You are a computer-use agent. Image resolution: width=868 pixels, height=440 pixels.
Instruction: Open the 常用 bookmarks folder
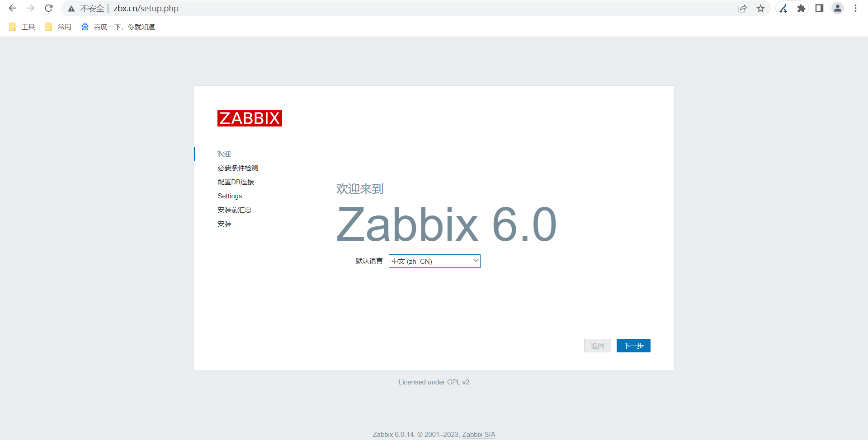(x=58, y=27)
